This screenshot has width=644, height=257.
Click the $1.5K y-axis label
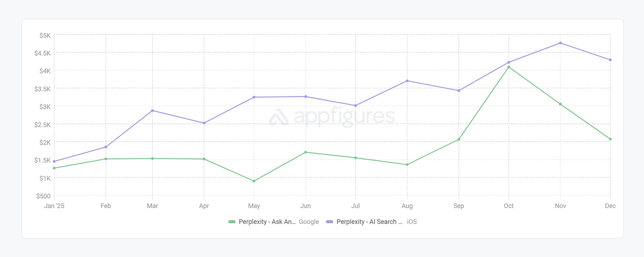coord(42,160)
